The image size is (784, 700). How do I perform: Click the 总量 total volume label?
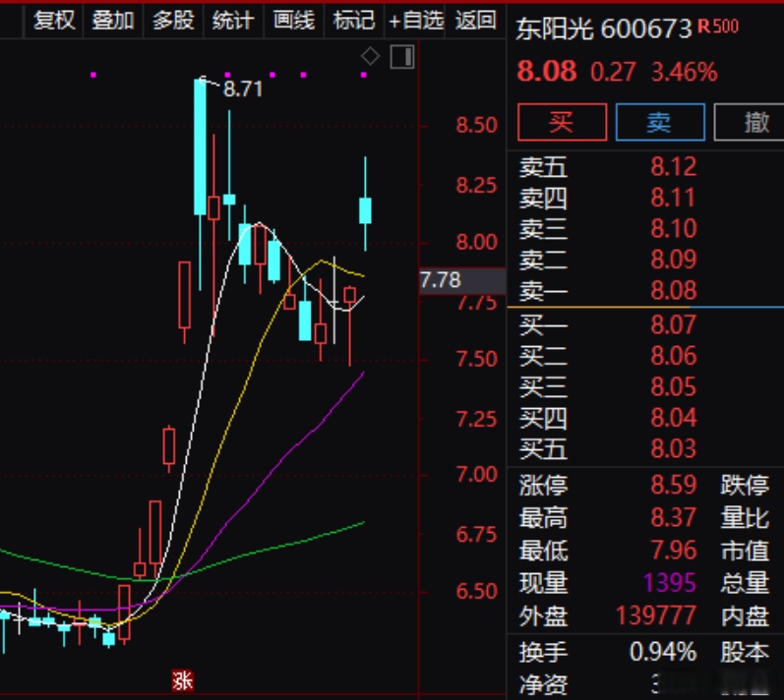(x=745, y=583)
